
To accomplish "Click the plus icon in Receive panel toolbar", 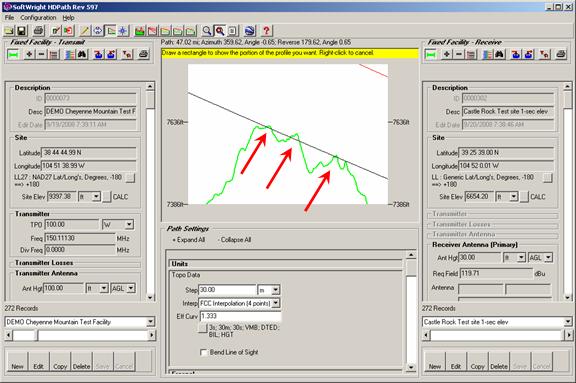I will coord(446,55).
